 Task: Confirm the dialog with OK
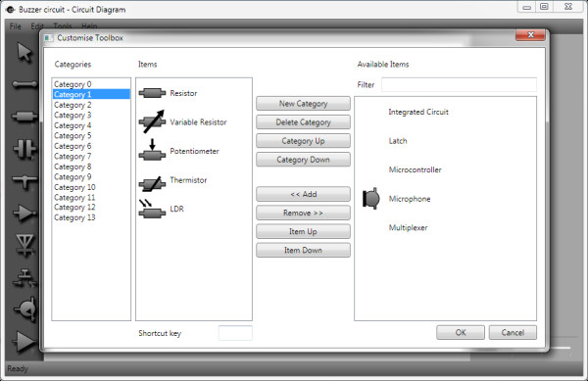(461, 332)
